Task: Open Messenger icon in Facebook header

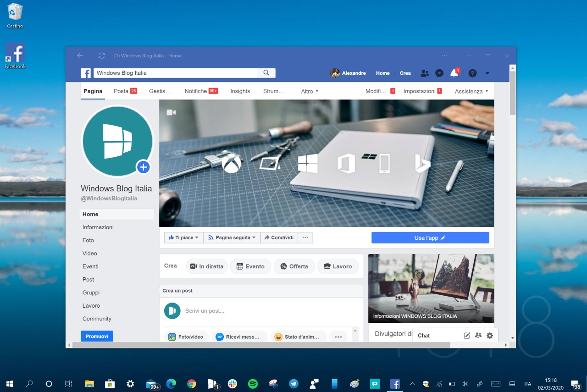Action: click(x=439, y=73)
